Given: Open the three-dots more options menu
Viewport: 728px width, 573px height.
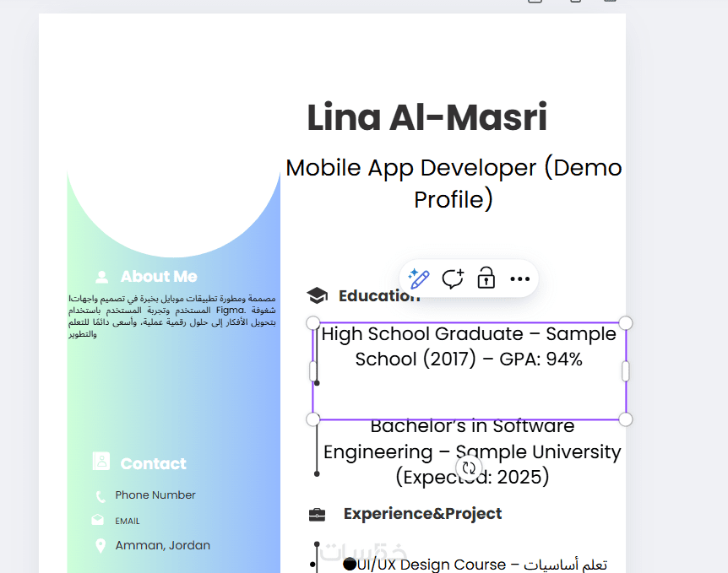Looking at the screenshot, I should pos(519,278).
